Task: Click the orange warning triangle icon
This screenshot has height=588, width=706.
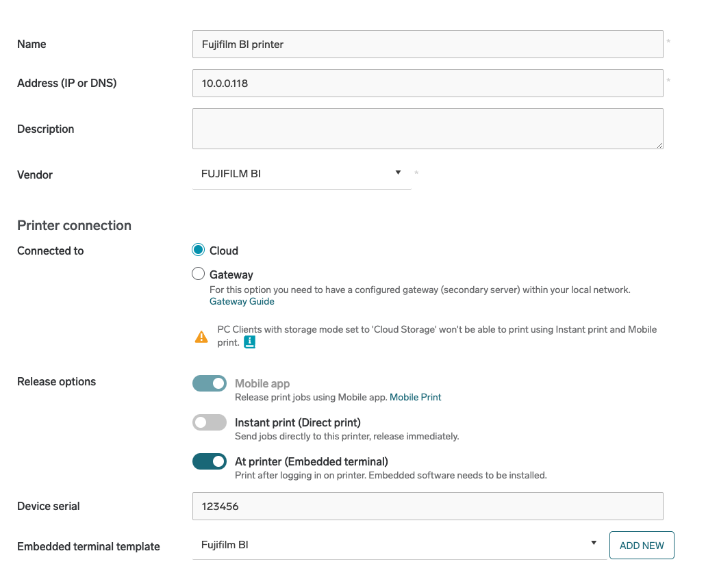Action: [x=201, y=337]
